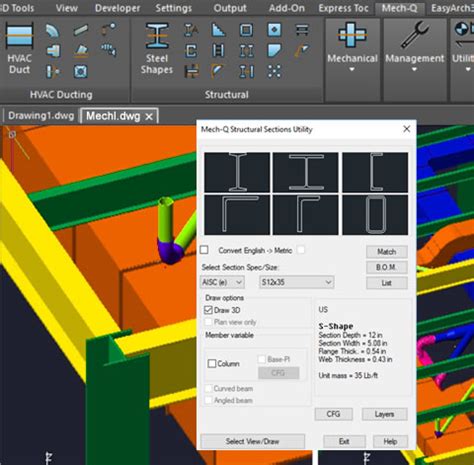Uncheck the Draw 3D checkbox
Screen dimensions: 474x465
(208, 310)
